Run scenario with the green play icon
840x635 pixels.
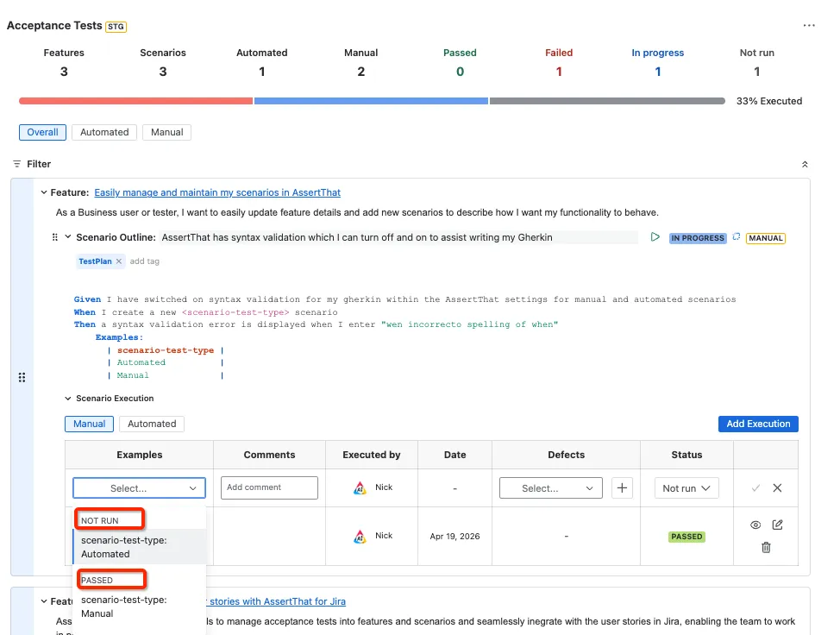coord(655,237)
